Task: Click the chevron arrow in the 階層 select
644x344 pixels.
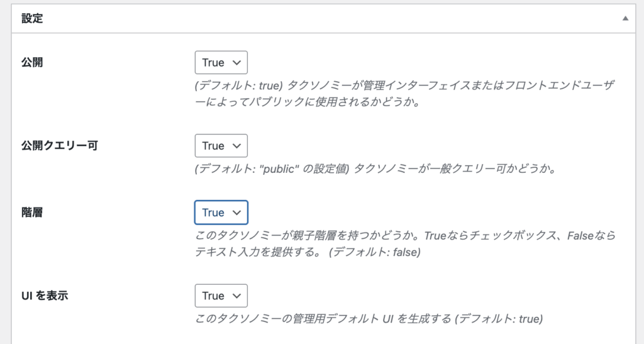Action: (x=236, y=213)
